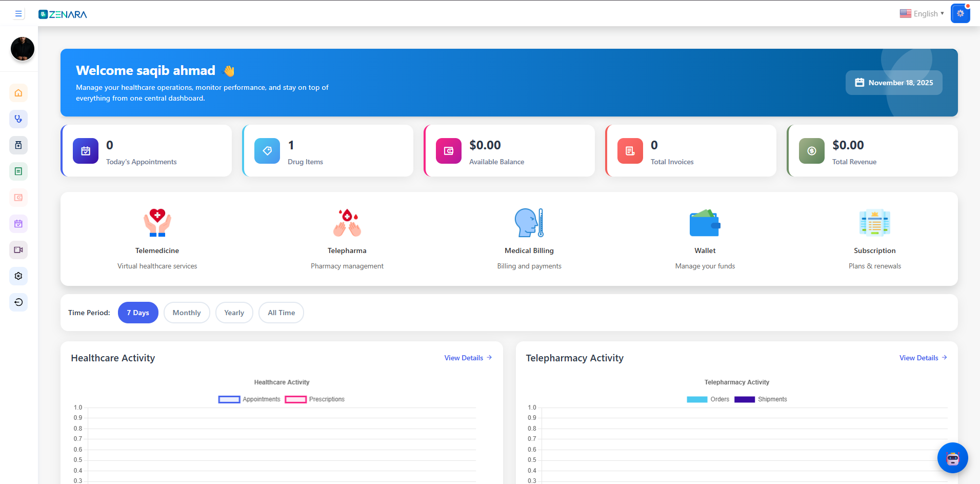Screen dimensions: 980x484
Task: Click the home icon in the sidebar
Action: click(18, 93)
